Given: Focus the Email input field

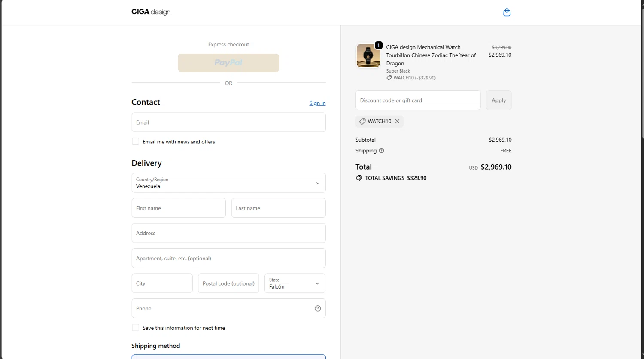Looking at the screenshot, I should coord(228,122).
